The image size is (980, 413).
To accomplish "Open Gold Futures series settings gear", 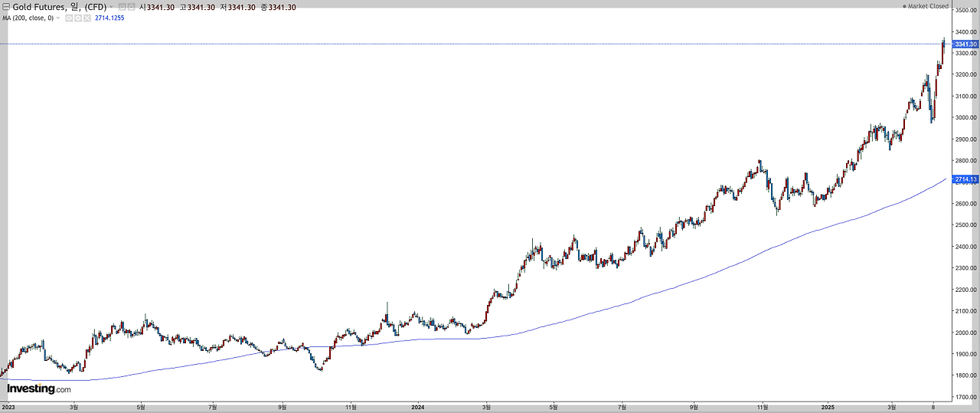I will click(131, 7).
